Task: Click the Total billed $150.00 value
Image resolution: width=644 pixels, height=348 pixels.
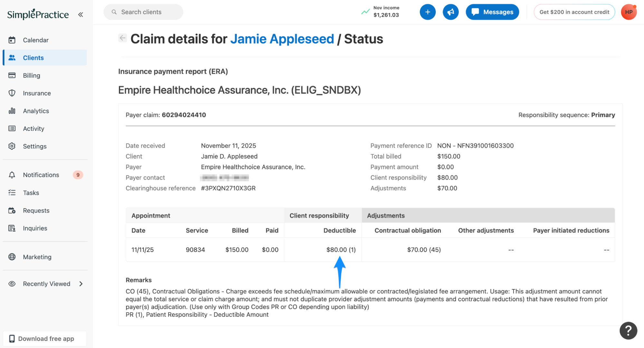Action: click(448, 156)
